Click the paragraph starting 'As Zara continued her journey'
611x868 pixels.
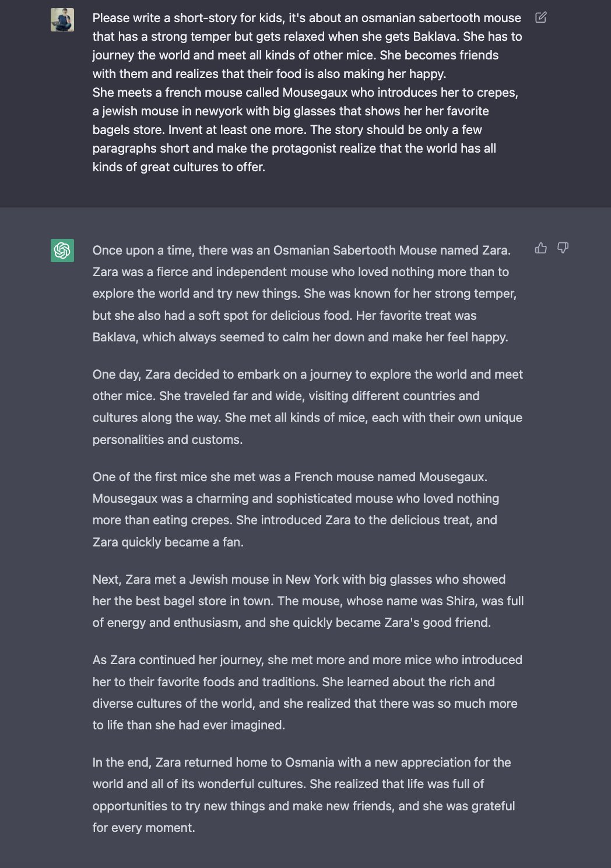(x=307, y=692)
